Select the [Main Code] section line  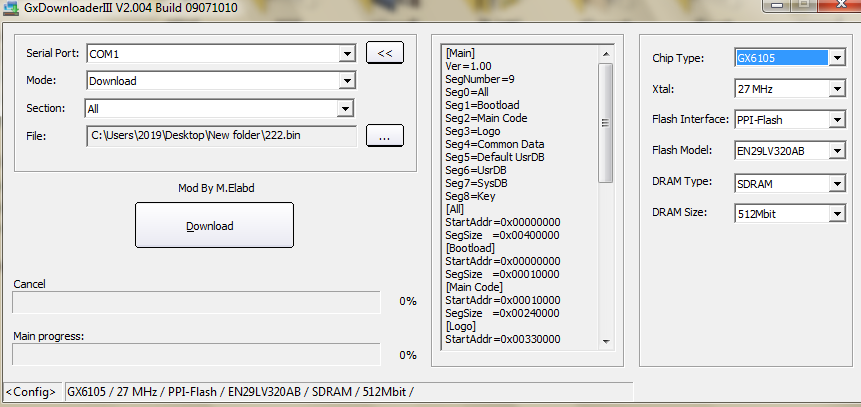[x=474, y=287]
